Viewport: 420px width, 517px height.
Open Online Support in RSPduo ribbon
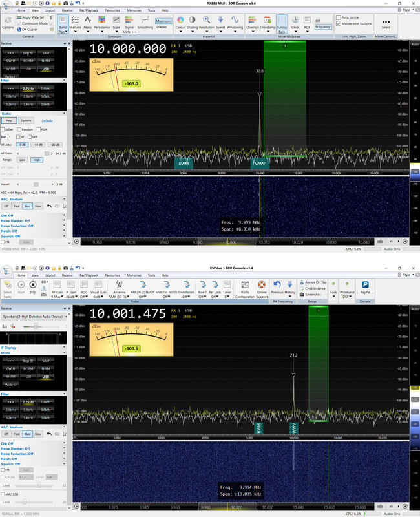click(x=262, y=289)
